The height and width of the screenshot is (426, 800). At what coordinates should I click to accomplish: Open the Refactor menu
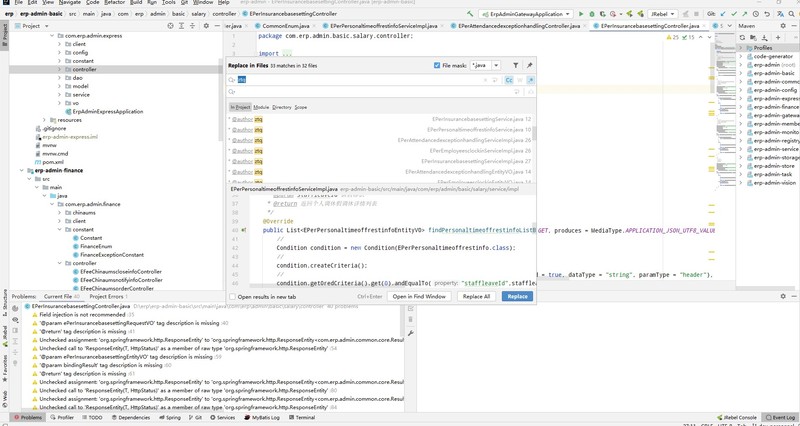[x=114, y=3]
